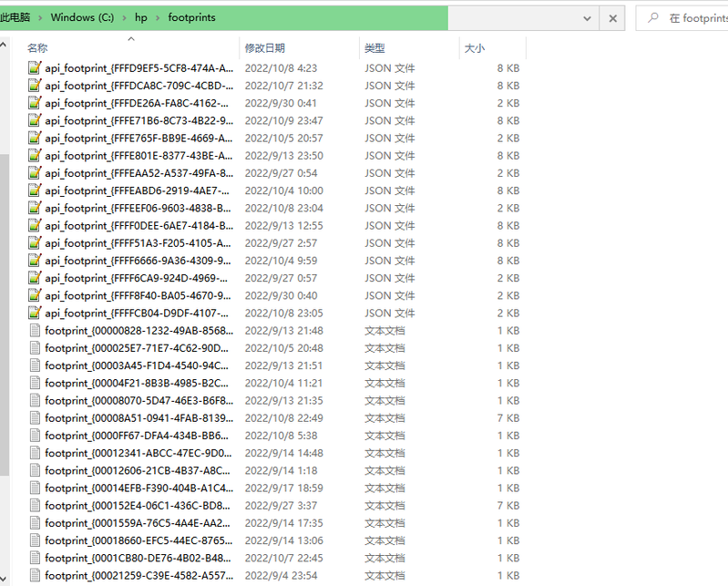Click the JSON icon of api_footprint_{FFFE71B6 file
The width and height of the screenshot is (728, 586).
point(35,120)
